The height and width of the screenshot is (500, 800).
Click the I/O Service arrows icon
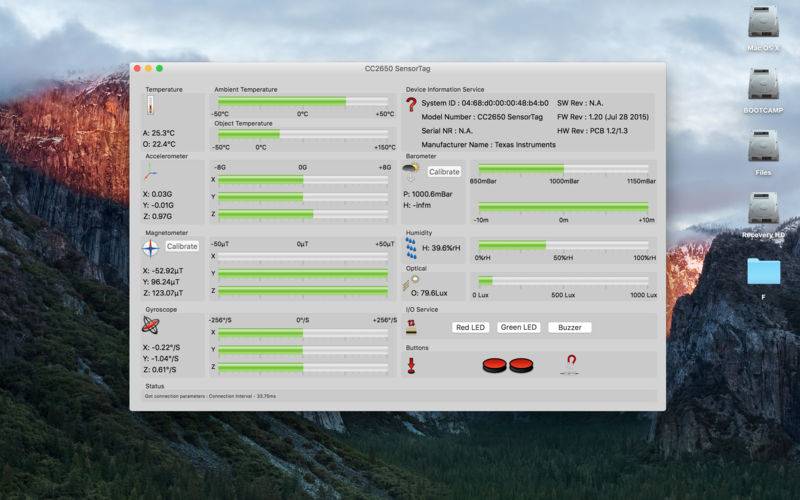[411, 327]
